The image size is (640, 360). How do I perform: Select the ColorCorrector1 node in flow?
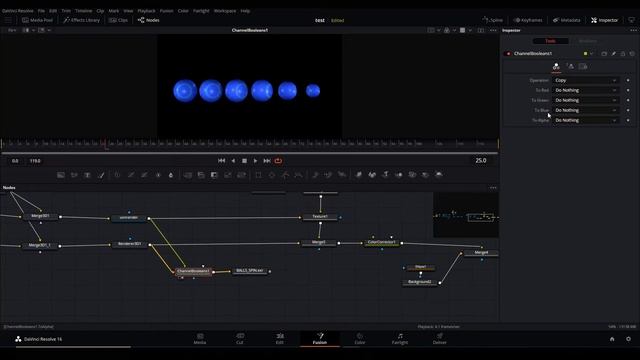(382, 242)
